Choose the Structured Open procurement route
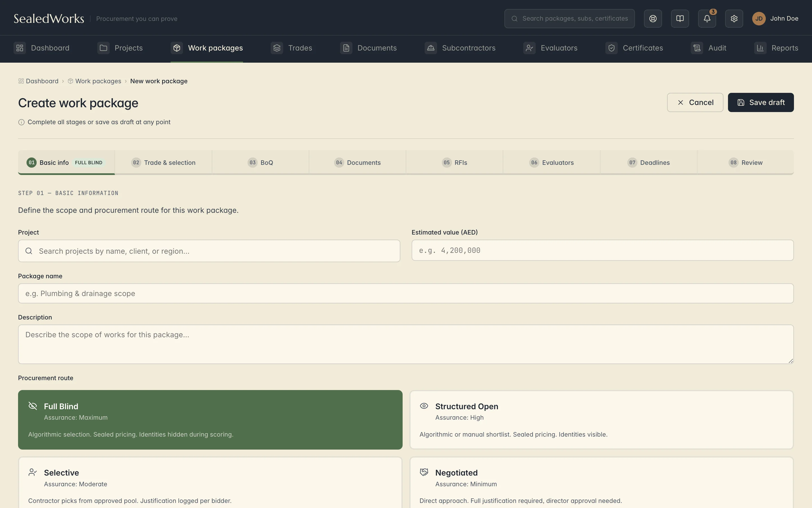This screenshot has width=812, height=508. click(601, 420)
